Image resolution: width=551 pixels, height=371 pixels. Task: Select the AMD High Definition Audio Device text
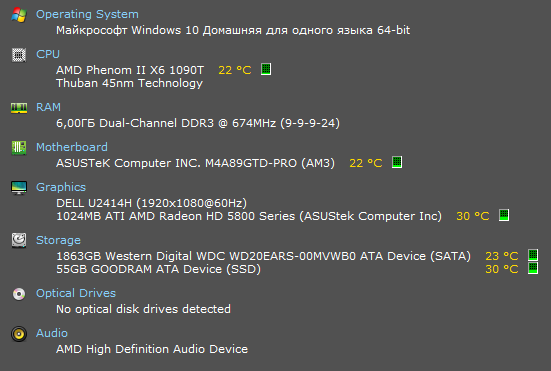coord(152,349)
